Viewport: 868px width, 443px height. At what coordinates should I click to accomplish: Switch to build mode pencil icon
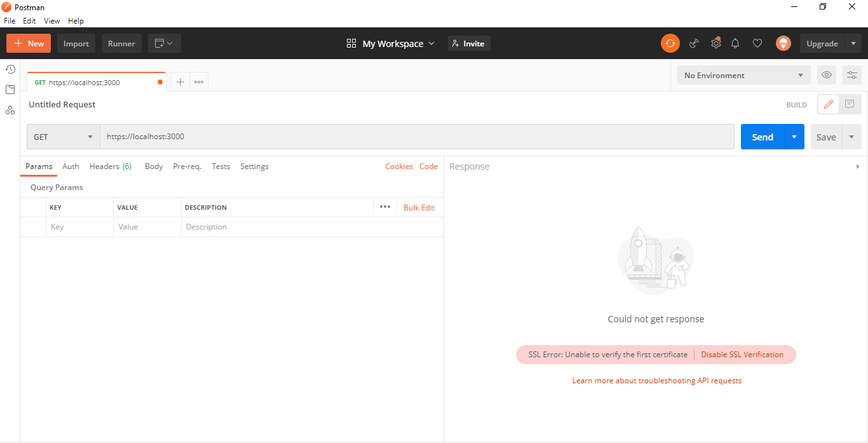pos(829,105)
